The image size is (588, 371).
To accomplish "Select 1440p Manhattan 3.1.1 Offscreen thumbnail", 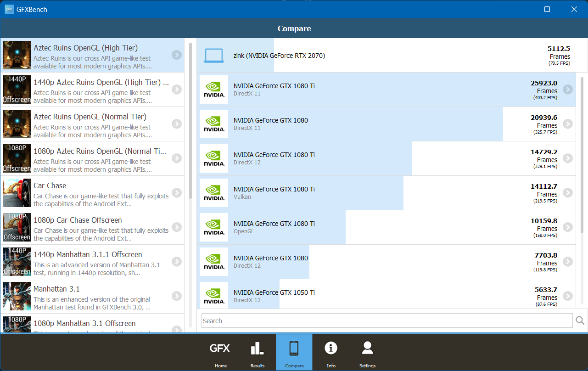I will pos(17,262).
